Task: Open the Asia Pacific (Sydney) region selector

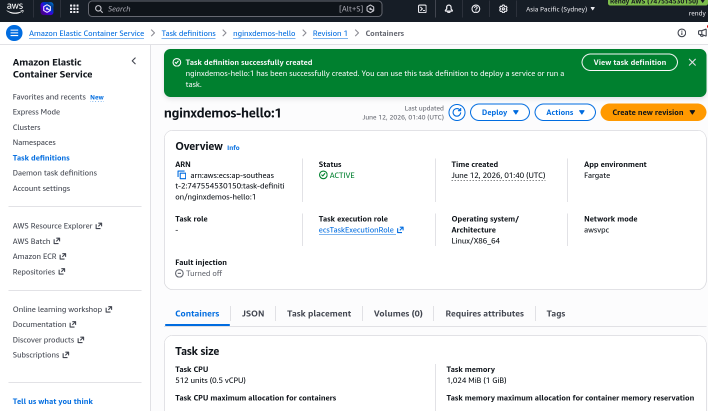Action: tap(560, 9)
